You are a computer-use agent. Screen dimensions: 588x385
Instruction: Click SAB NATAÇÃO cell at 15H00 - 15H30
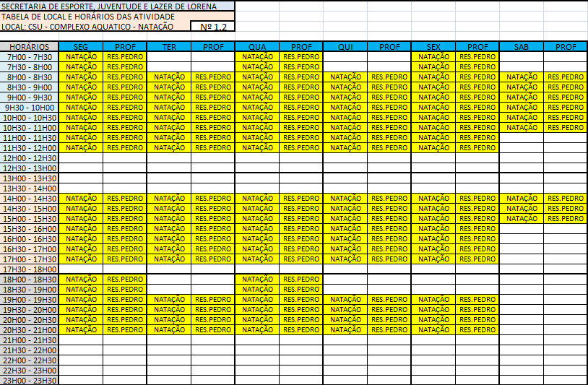[522, 219]
